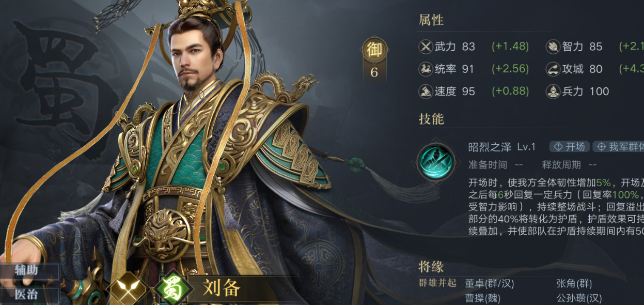Viewport: 644px width, 305px height.
Task: Click the 攻城 siege attribute icon
Action: 553,69
